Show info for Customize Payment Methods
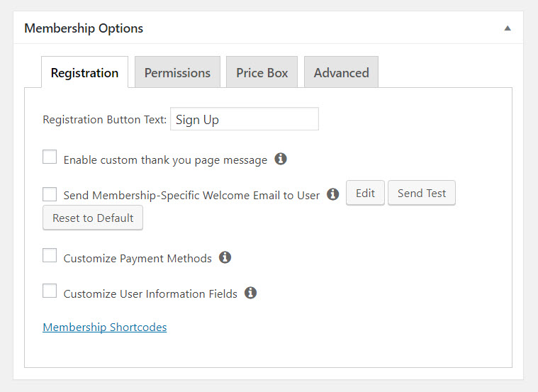Image resolution: width=538 pixels, height=392 pixels. click(x=225, y=257)
